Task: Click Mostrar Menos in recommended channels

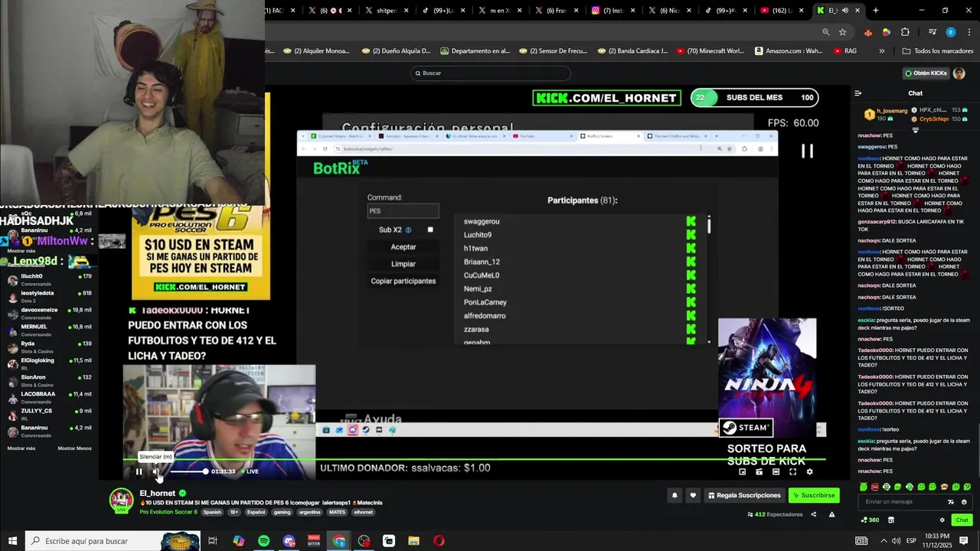Action: (74, 448)
